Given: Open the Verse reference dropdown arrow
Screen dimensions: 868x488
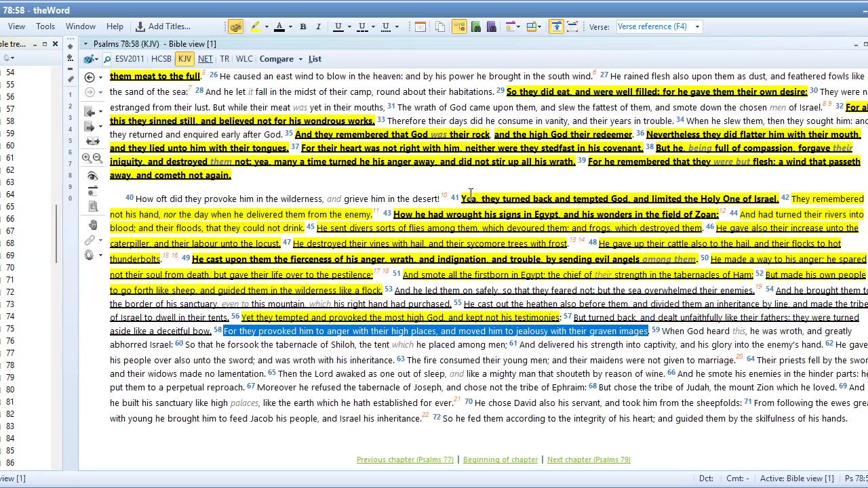Looking at the screenshot, I should 697,27.
